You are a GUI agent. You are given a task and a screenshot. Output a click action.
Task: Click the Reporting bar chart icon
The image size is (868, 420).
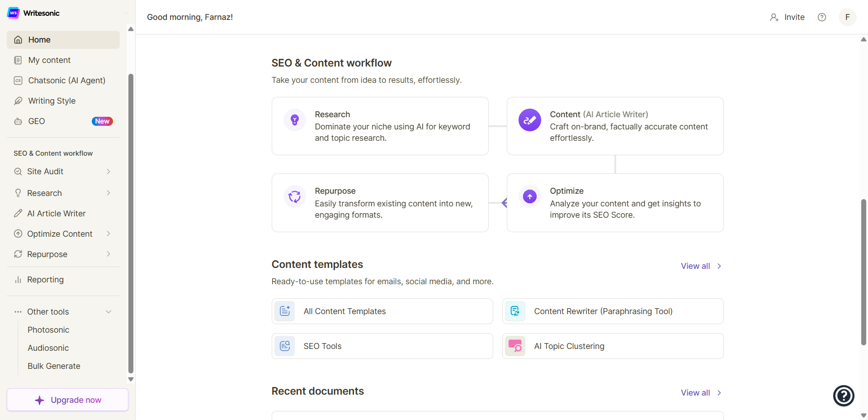point(18,280)
